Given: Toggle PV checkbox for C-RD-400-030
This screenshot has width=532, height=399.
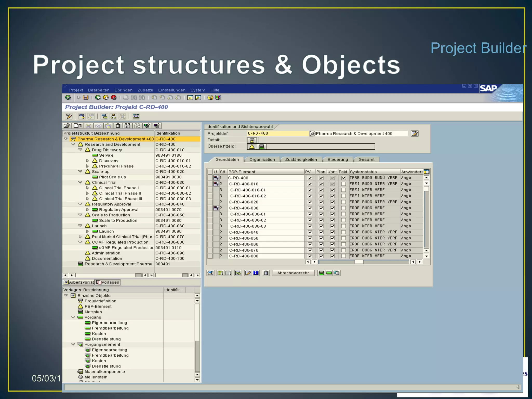Looking at the screenshot, I should (310, 208).
